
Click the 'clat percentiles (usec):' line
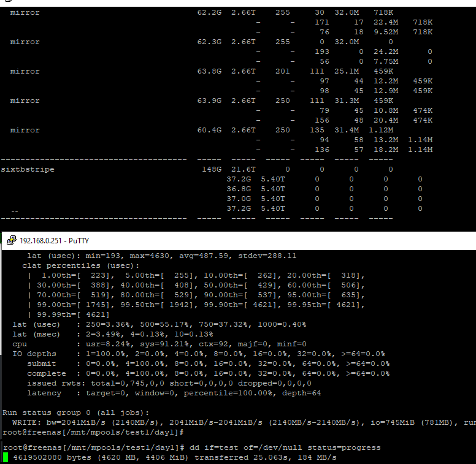[80, 265]
